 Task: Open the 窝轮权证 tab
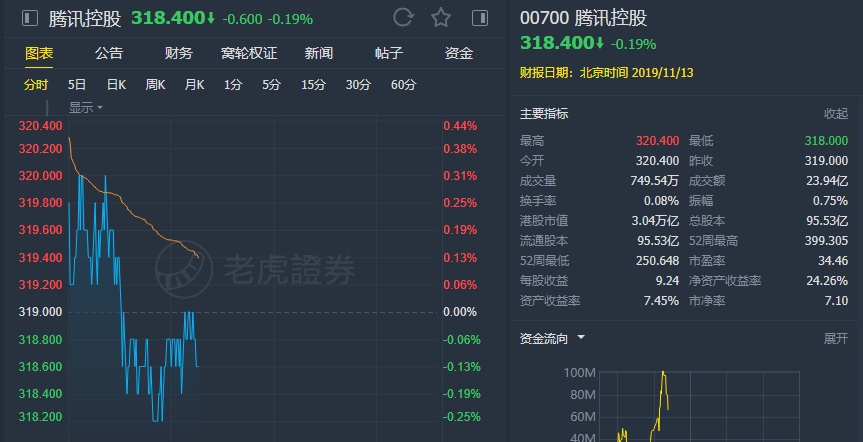pos(249,53)
